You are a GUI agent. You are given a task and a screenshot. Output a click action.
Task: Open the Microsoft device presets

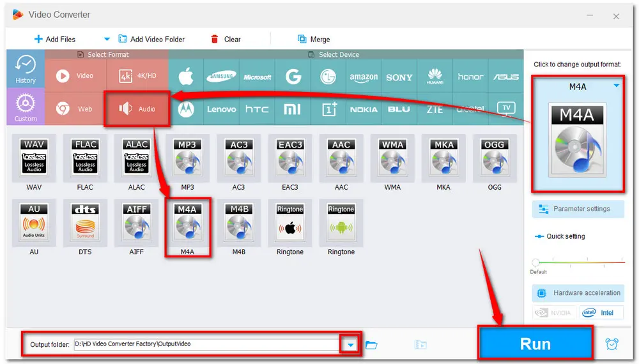point(257,76)
